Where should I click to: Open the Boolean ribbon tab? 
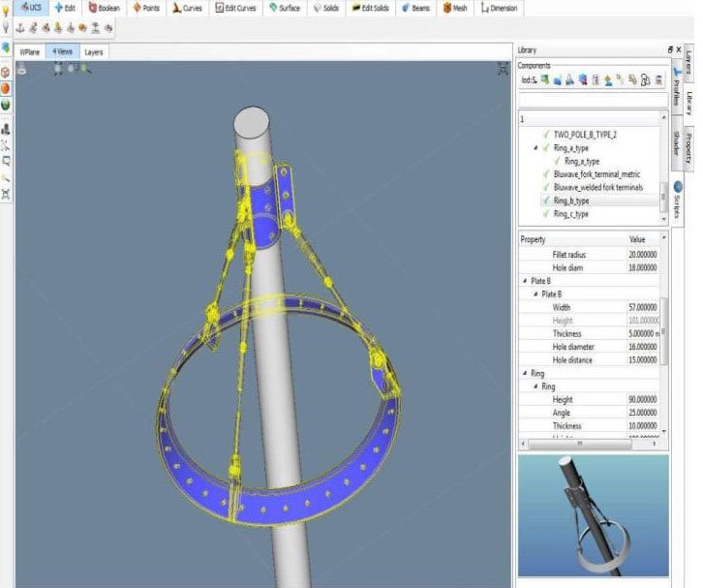[106, 8]
